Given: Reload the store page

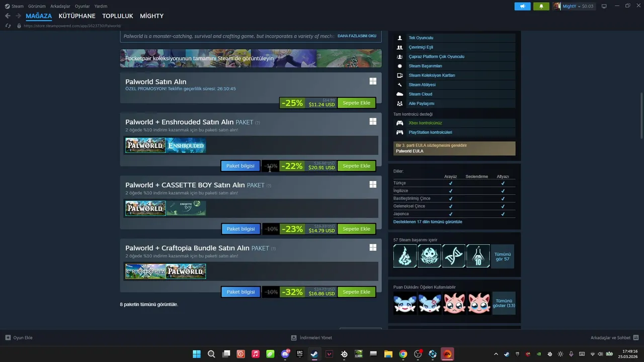Looking at the screenshot, I should coord(8,26).
